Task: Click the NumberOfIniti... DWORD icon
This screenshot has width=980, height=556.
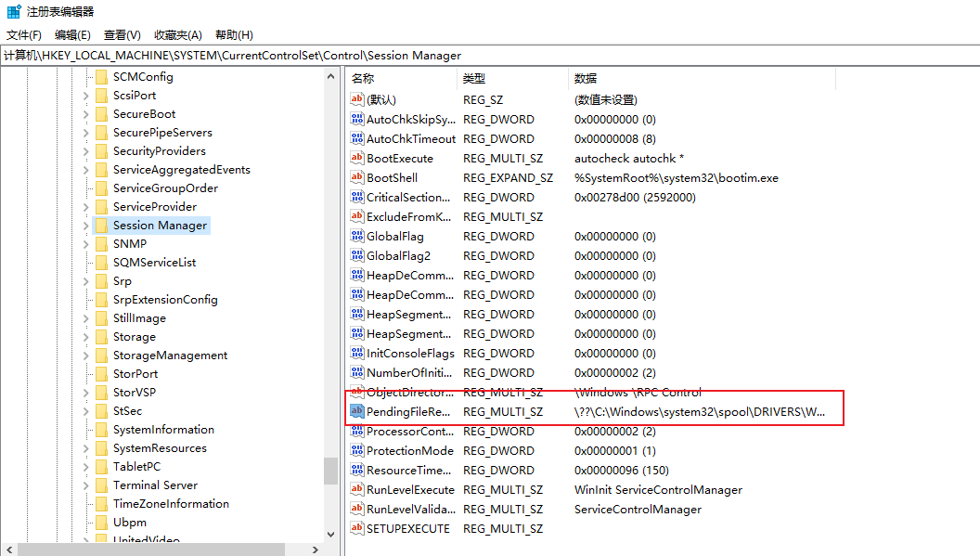Action: (x=357, y=372)
